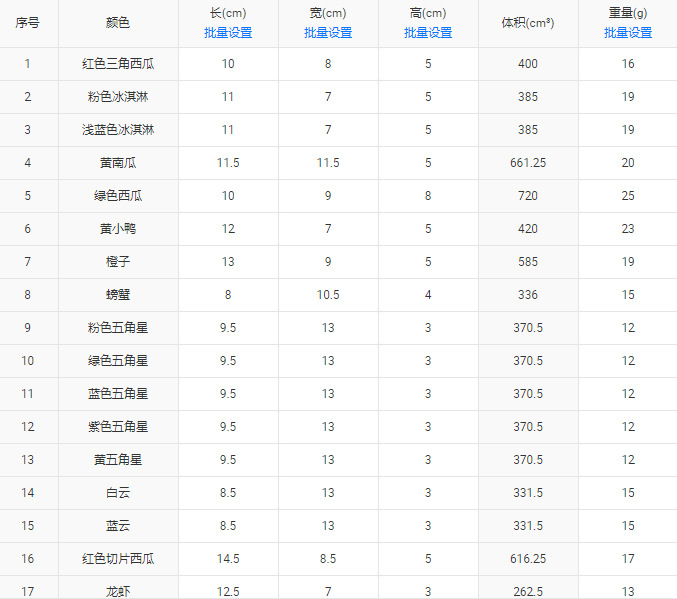Screen dimensions: 677x599
Task: Click the 浅蓝色冰淇淋 color name
Action: pos(118,130)
